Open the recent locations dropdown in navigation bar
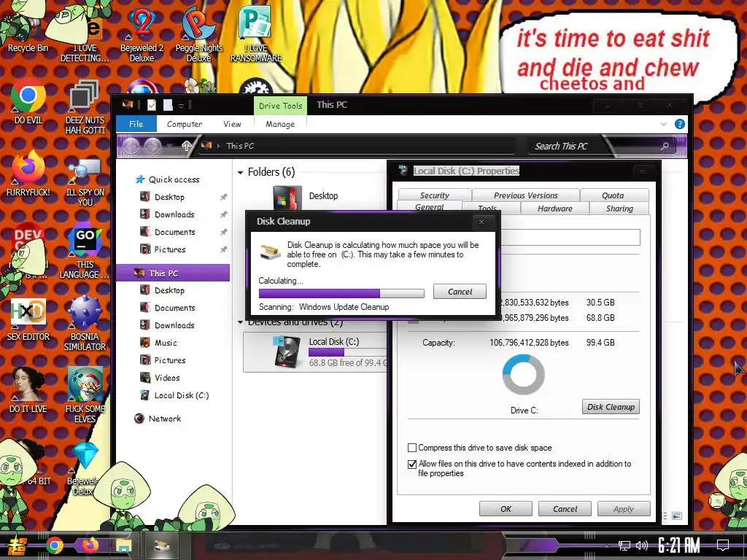This screenshot has width=747, height=560. click(x=169, y=146)
